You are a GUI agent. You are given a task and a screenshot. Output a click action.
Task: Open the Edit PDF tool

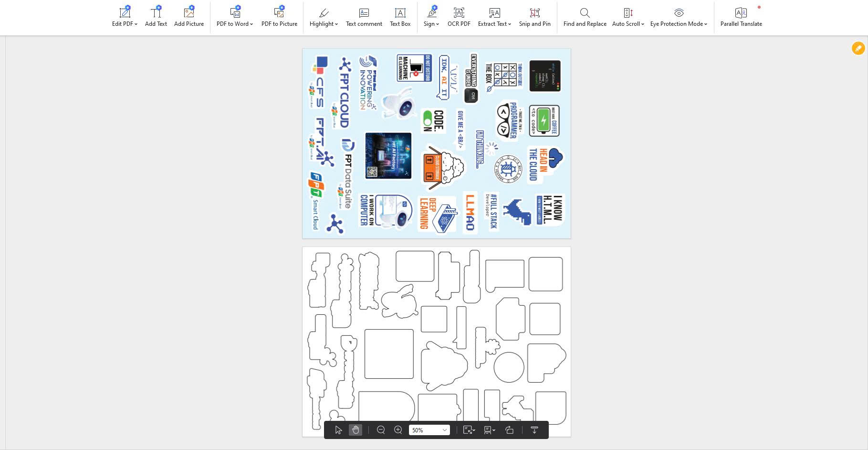[125, 17]
